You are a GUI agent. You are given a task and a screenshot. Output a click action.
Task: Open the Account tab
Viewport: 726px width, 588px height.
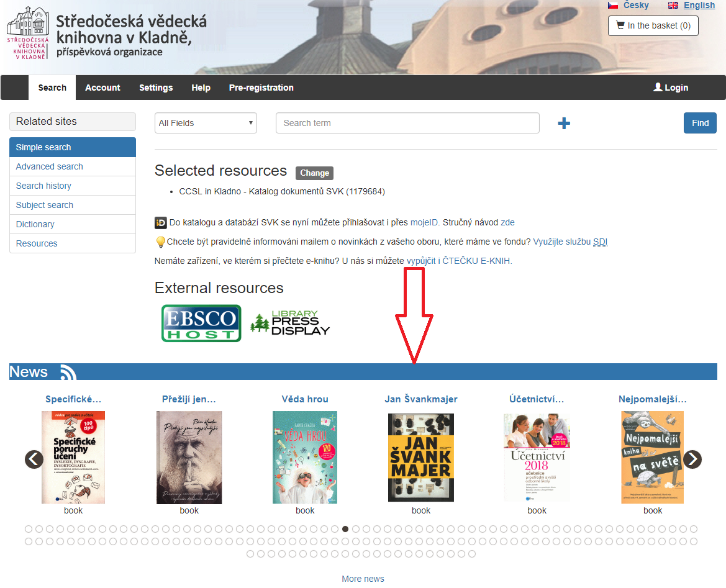[x=102, y=88]
